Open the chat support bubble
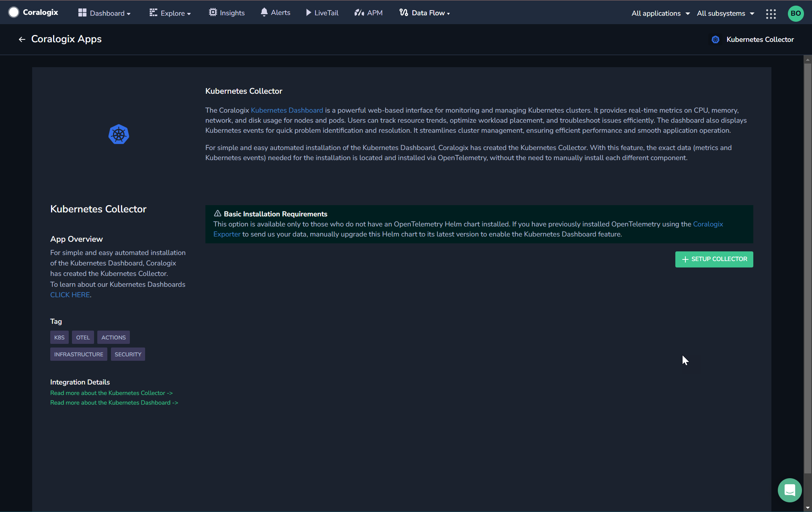This screenshot has height=512, width=812. tap(789, 490)
